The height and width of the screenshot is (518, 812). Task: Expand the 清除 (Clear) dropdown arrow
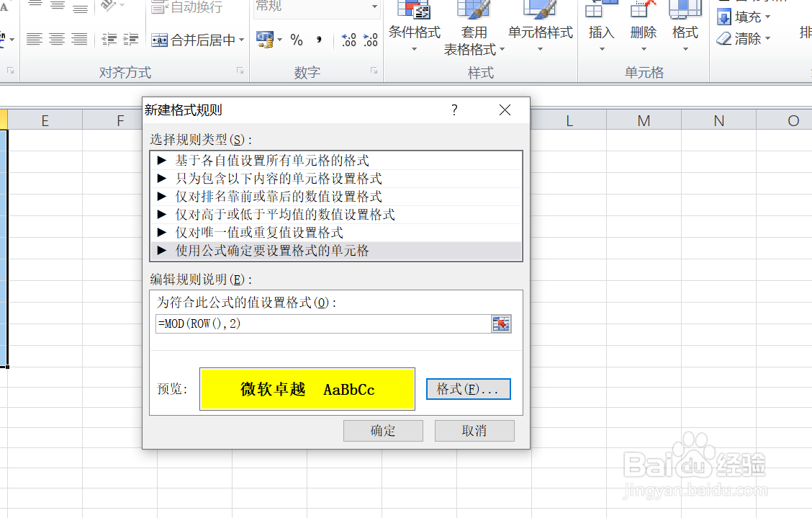[x=768, y=38]
